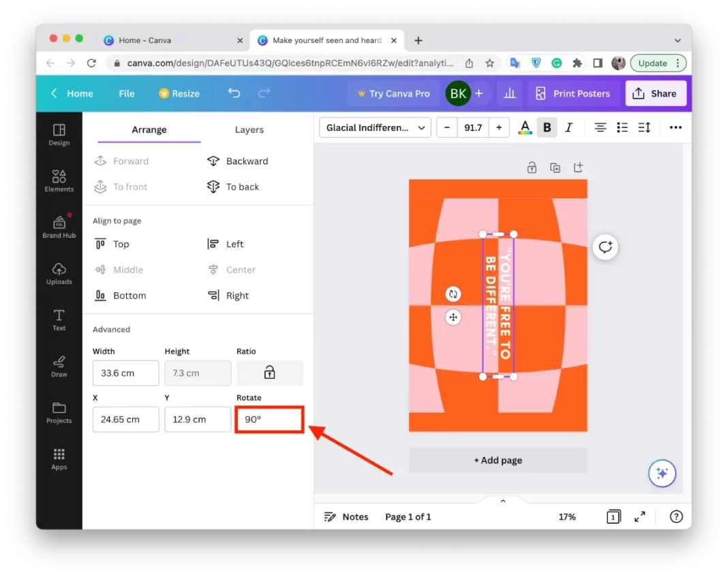This screenshot has width=728, height=577.
Task: Click Try Canva Pro button
Action: pyautogui.click(x=394, y=94)
